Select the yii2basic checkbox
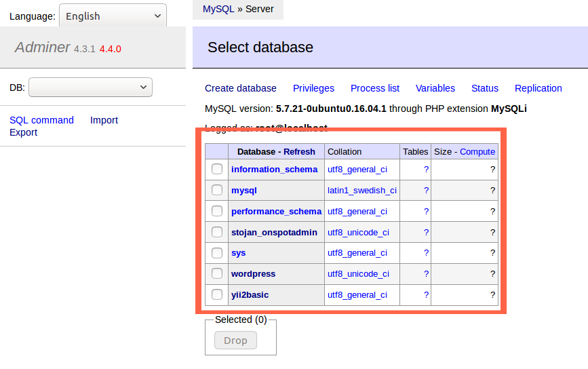The height and width of the screenshot is (369, 588). point(217,294)
